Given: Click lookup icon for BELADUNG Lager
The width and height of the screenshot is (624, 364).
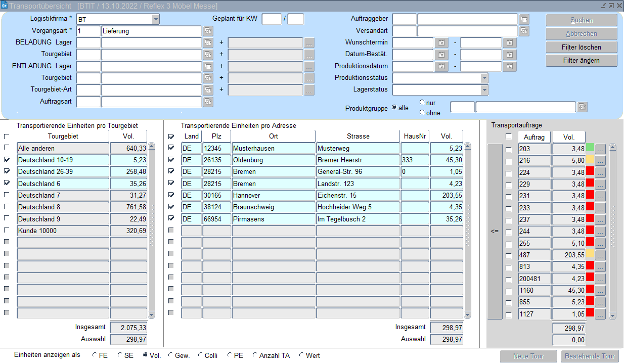Looking at the screenshot, I should pyautogui.click(x=208, y=43).
